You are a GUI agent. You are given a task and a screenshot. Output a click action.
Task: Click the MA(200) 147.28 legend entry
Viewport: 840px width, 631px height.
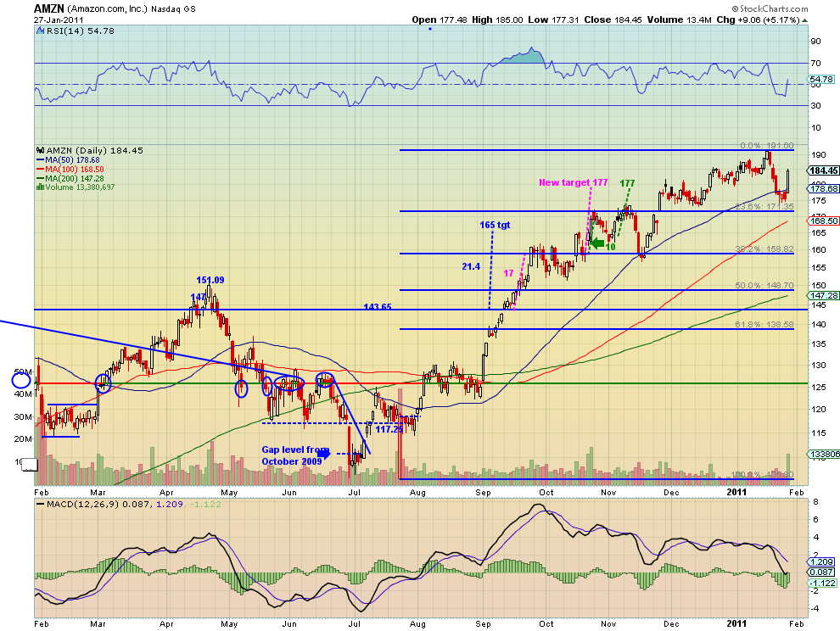(x=70, y=178)
